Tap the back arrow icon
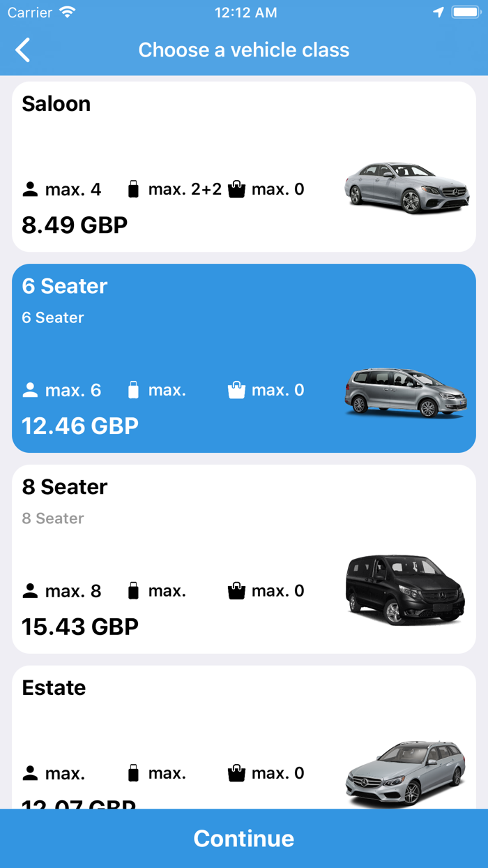 [23, 50]
